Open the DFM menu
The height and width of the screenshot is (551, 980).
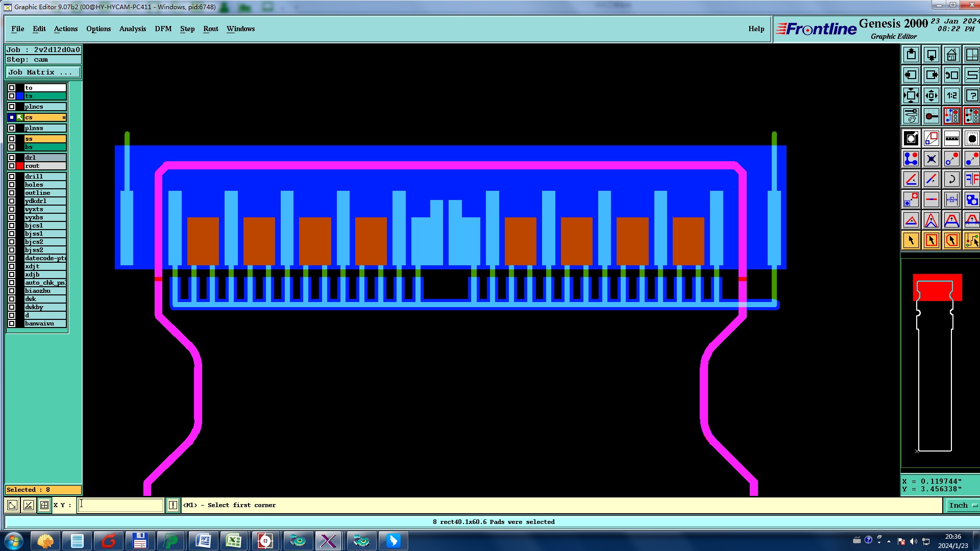[163, 29]
